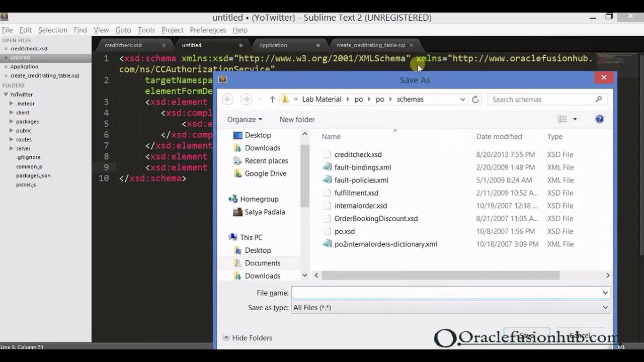
Task: Switch to the creditcheck.xsd tab
Action: 123,45
